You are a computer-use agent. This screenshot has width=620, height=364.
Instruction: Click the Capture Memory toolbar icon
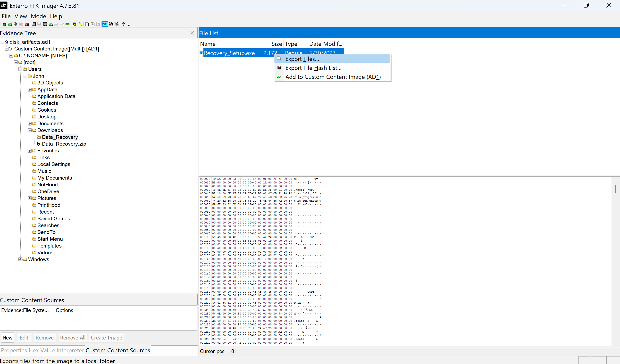coord(67,24)
